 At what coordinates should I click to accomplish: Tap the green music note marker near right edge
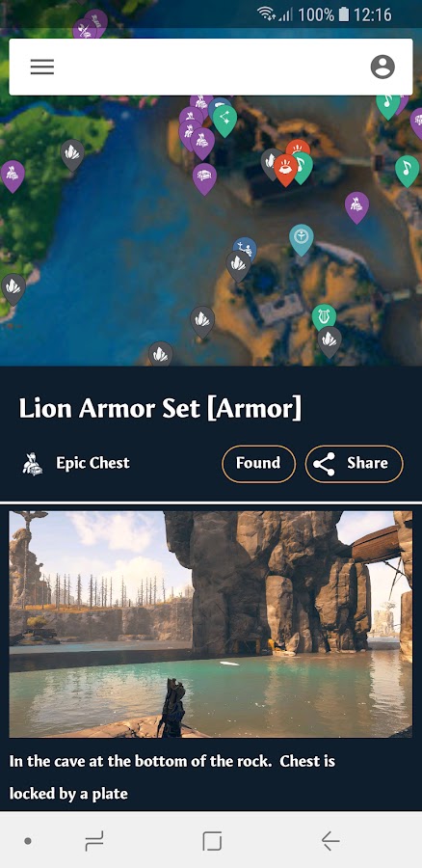click(408, 171)
